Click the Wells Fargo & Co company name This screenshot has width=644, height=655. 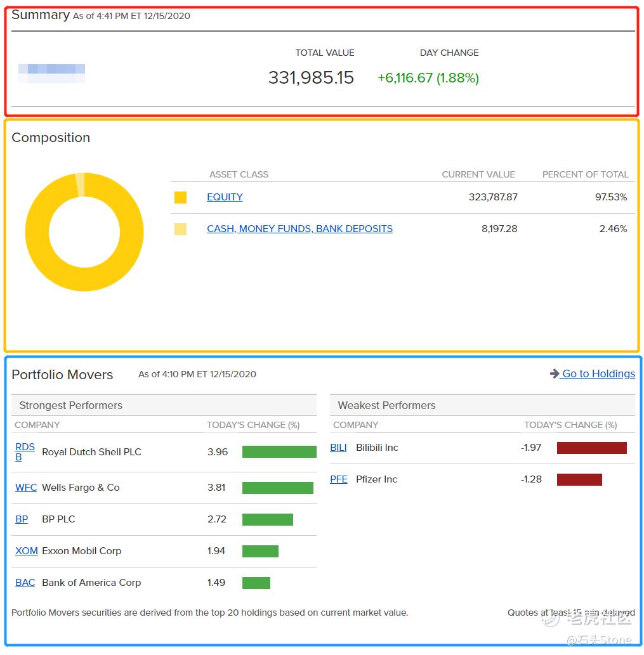coord(81,488)
